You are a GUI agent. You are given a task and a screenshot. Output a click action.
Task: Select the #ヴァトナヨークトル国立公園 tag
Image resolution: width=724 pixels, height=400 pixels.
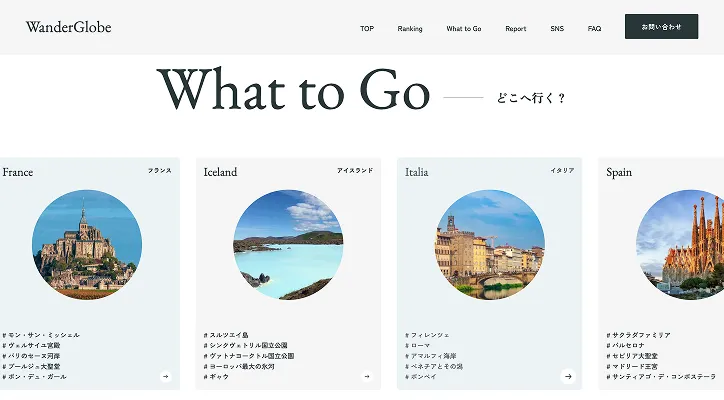point(248,356)
